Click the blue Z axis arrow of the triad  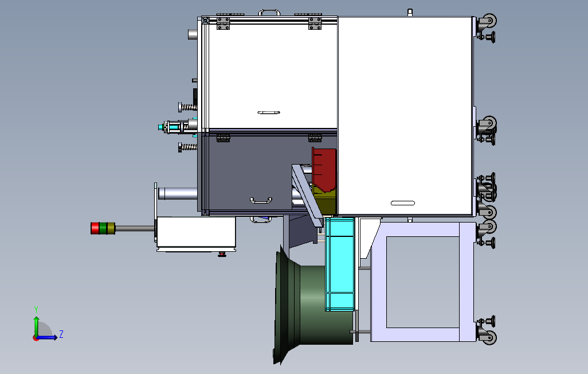click(48, 338)
